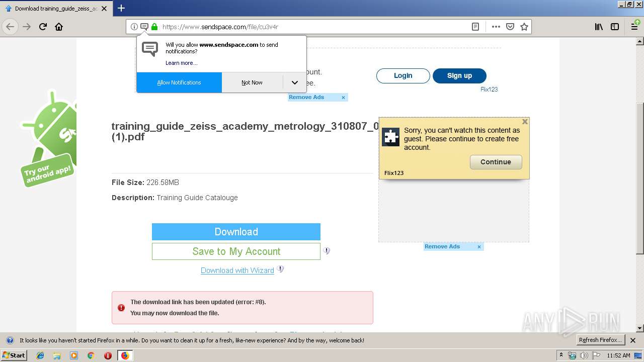Click the Firefox icon in taskbar
644x362 pixels.
click(125, 355)
